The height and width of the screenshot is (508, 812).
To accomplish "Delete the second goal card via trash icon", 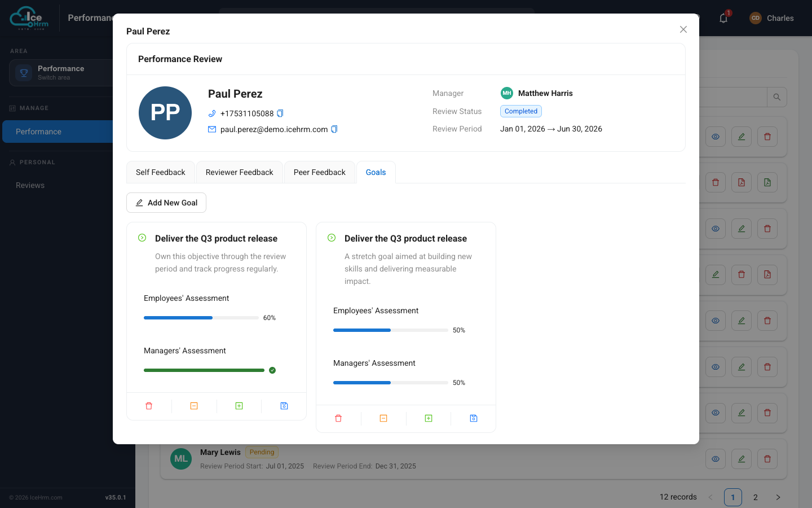I will [338, 418].
